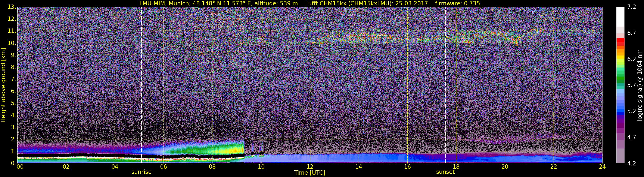Click time axis tick label '20'
The image size is (644, 177).
[x=505, y=167]
